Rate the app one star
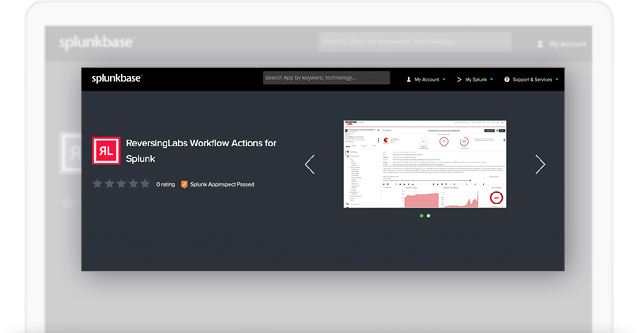644x333 pixels. (97, 184)
